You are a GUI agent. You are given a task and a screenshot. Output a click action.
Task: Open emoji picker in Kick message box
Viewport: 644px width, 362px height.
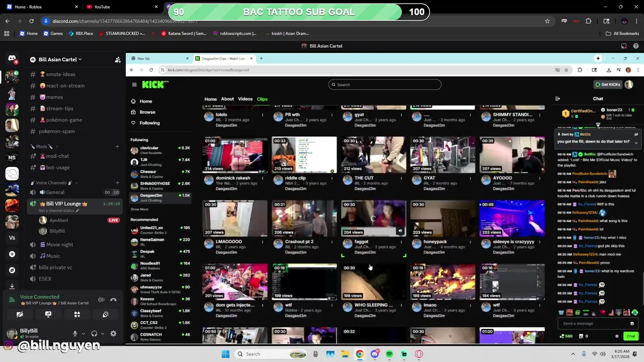[x=632, y=323]
